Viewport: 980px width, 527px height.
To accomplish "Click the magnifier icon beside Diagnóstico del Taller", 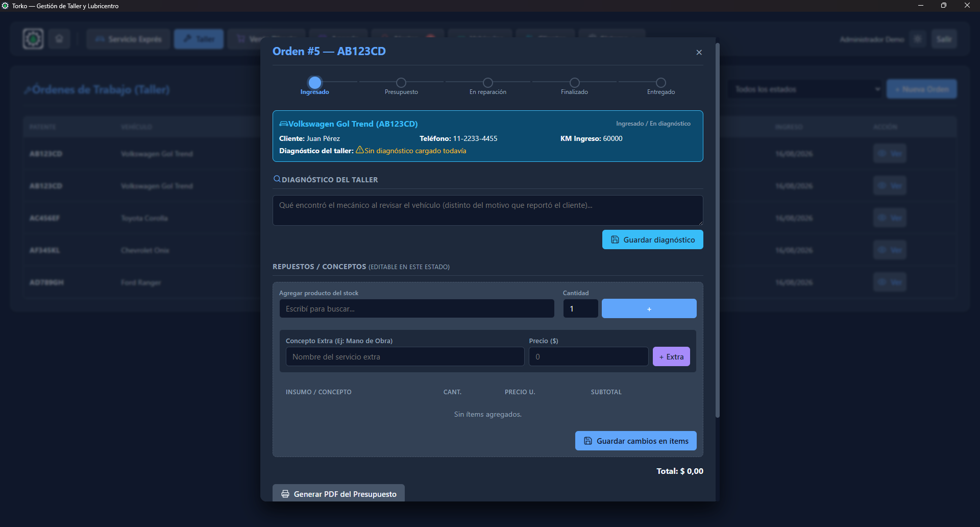I will pos(277,179).
